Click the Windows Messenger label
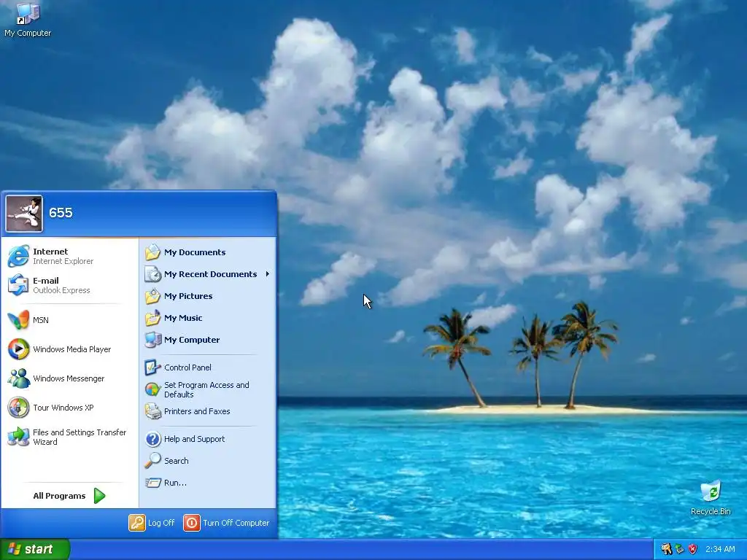Image resolution: width=747 pixels, height=560 pixels. [69, 378]
